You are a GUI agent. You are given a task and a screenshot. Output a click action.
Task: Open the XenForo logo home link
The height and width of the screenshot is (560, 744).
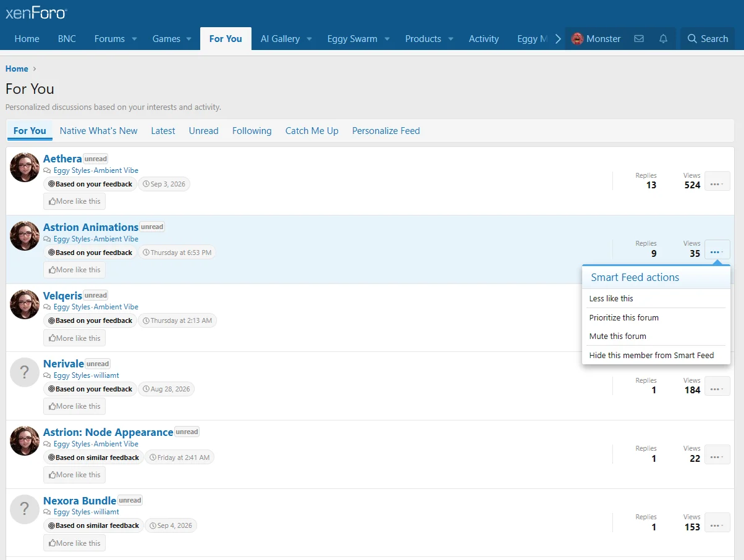click(36, 13)
